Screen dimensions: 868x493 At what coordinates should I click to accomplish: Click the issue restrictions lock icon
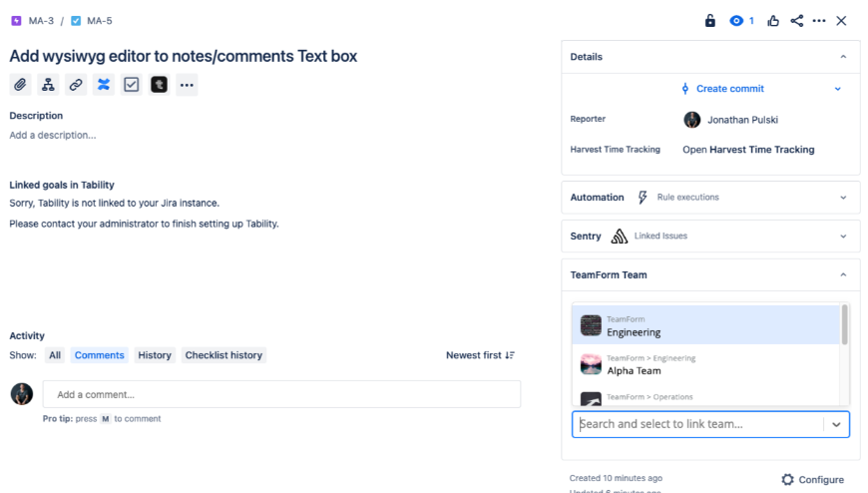(x=710, y=21)
